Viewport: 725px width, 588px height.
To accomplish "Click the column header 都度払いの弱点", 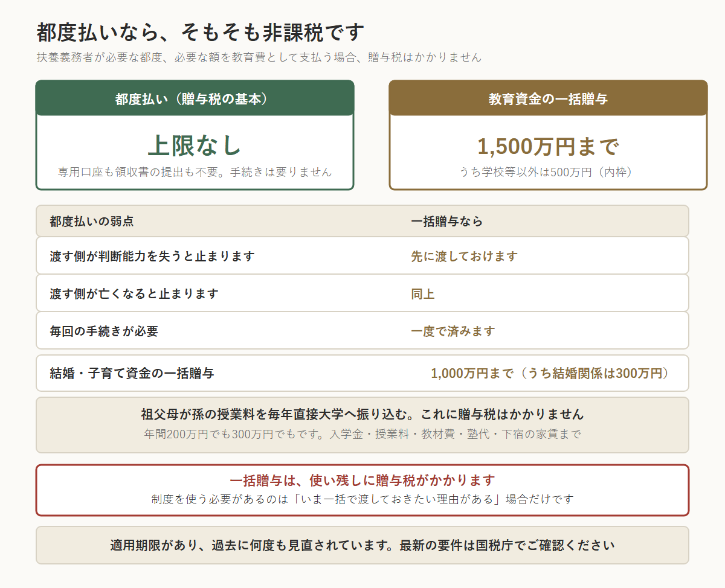I will tap(92, 221).
